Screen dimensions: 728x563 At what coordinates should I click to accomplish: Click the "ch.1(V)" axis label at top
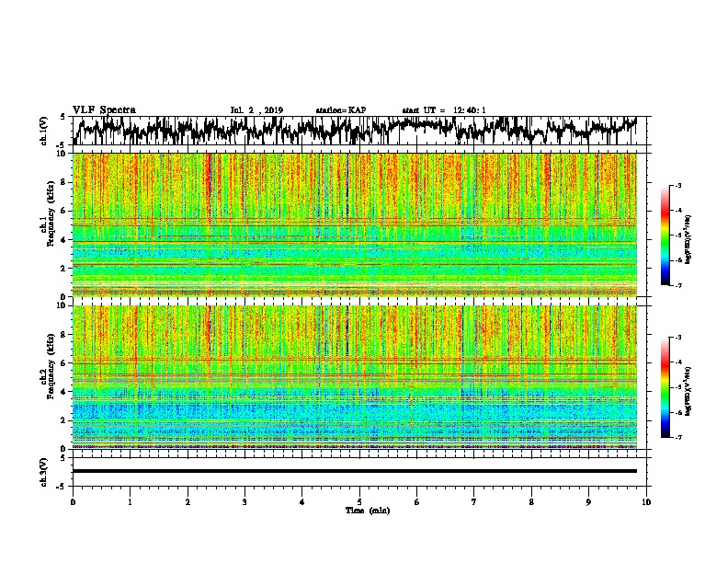click(x=44, y=131)
